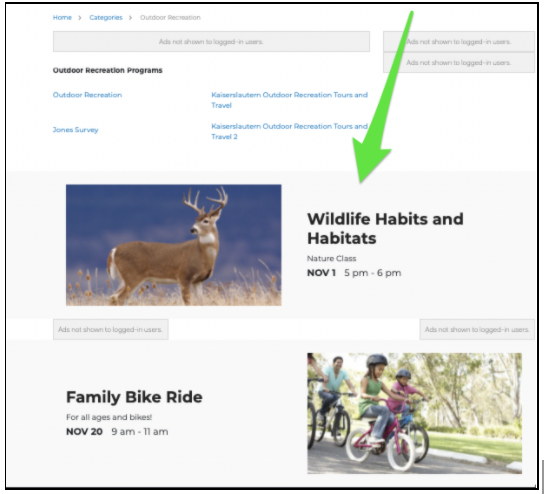Open the Outdoor Recreation program link
544x494 pixels.
(x=87, y=95)
